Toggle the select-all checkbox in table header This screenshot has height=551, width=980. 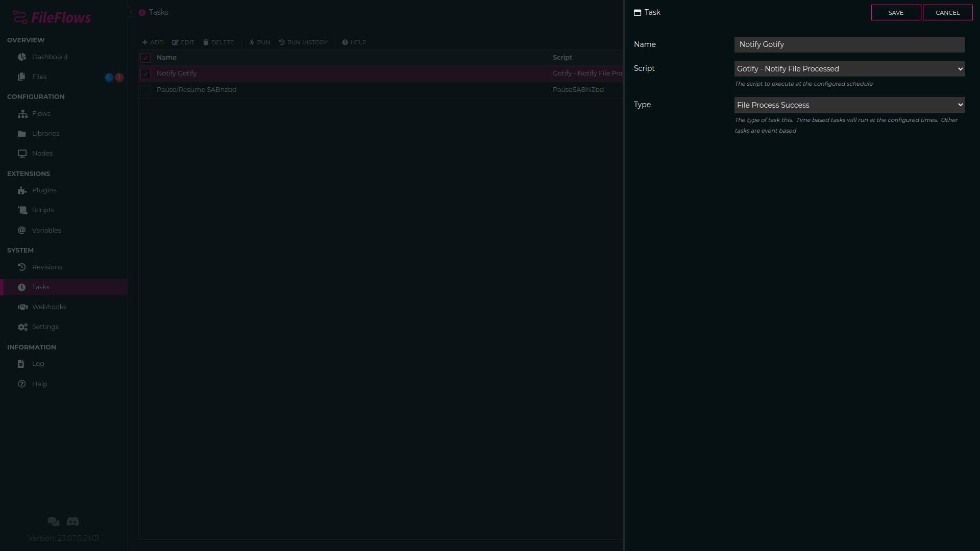145,58
